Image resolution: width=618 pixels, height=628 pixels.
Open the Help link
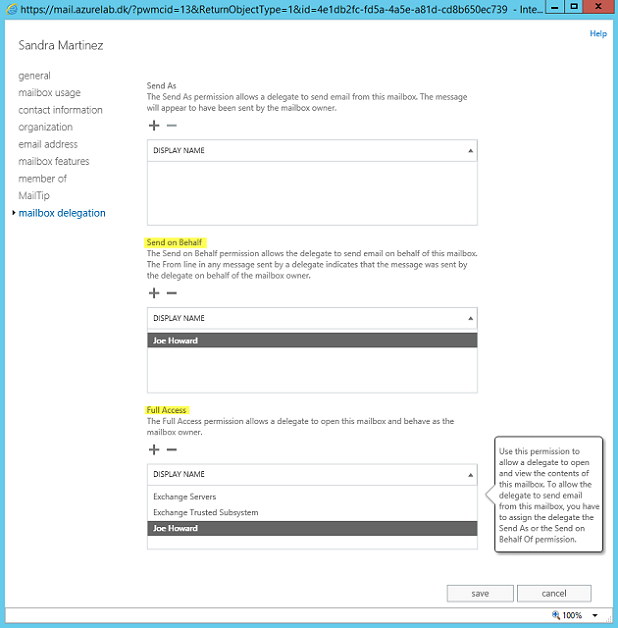(x=598, y=34)
